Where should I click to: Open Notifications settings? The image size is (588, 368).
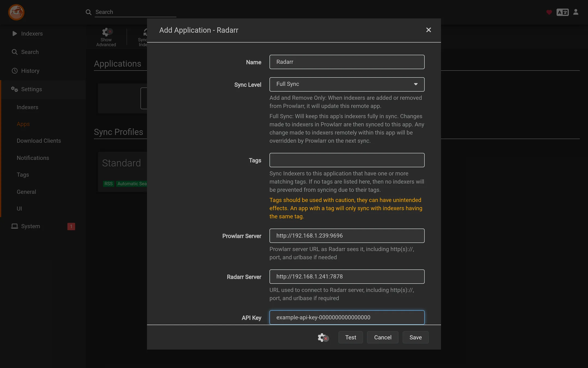click(33, 158)
